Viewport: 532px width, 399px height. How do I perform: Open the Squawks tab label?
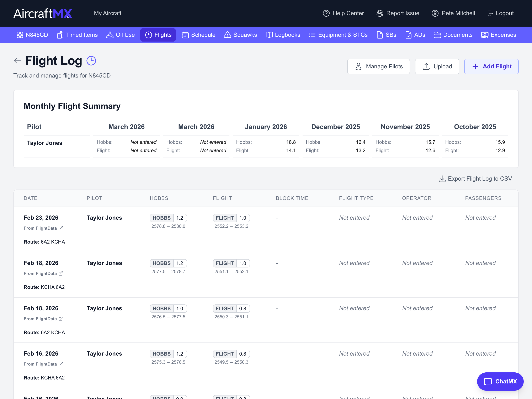click(x=245, y=35)
